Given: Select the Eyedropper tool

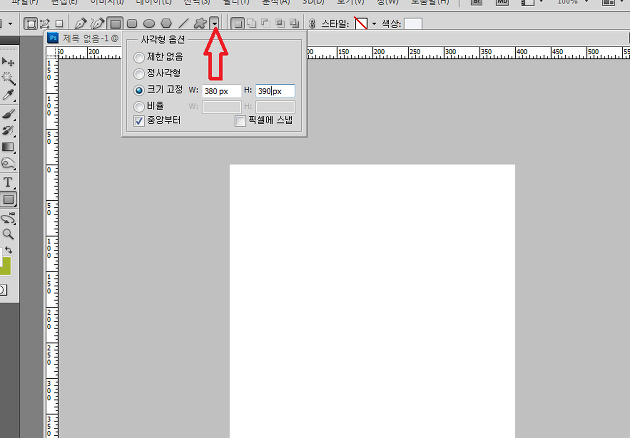Looking at the screenshot, I should [x=8, y=95].
